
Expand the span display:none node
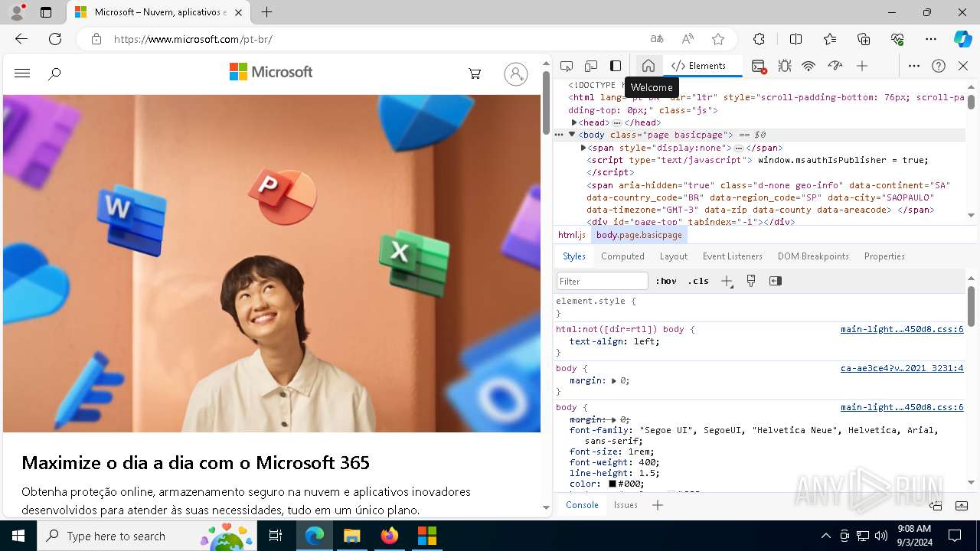583,148
